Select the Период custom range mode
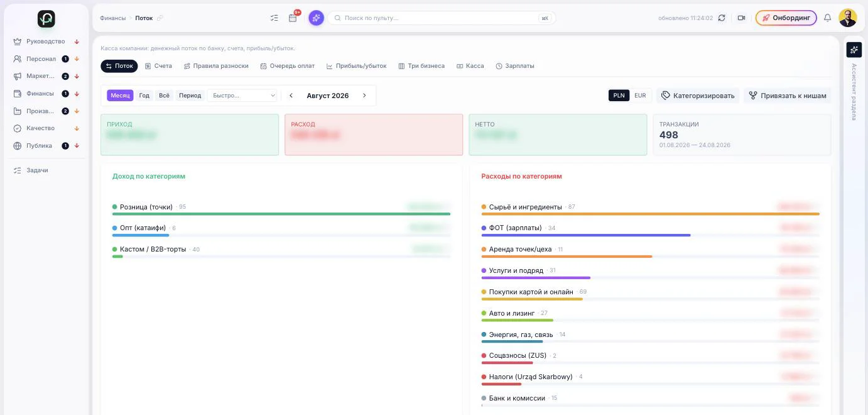Image resolution: width=868 pixels, height=415 pixels. (x=190, y=96)
